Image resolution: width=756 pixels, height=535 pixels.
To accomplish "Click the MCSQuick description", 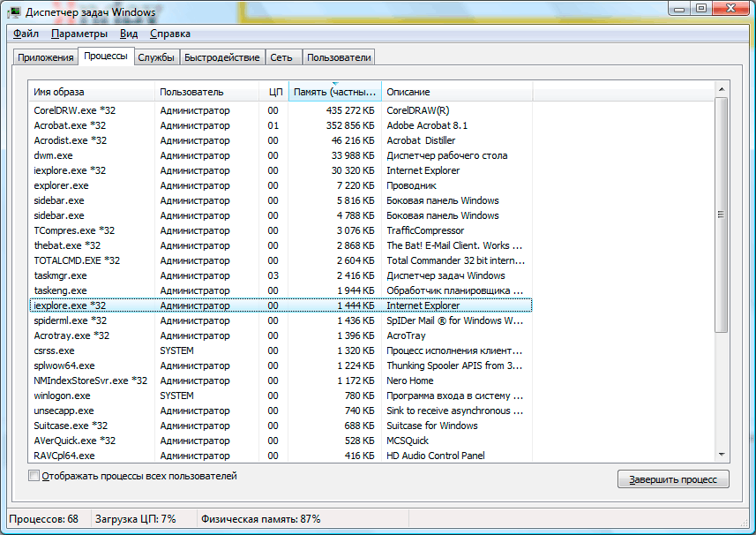I will 408,441.
